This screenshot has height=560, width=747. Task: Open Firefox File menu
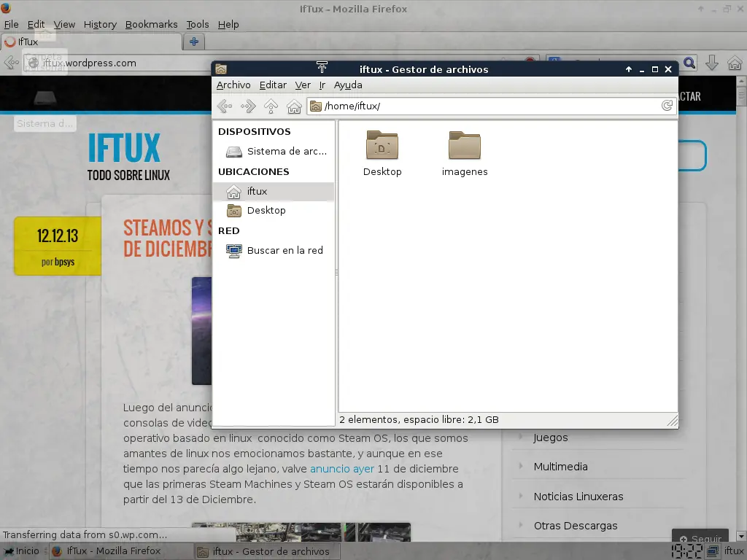pyautogui.click(x=12, y=24)
